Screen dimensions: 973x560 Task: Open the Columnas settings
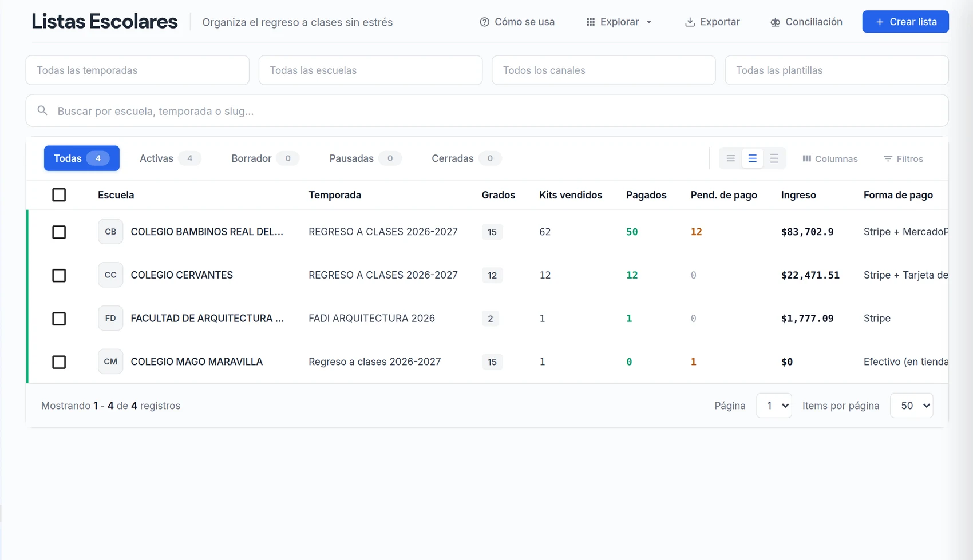(830, 158)
